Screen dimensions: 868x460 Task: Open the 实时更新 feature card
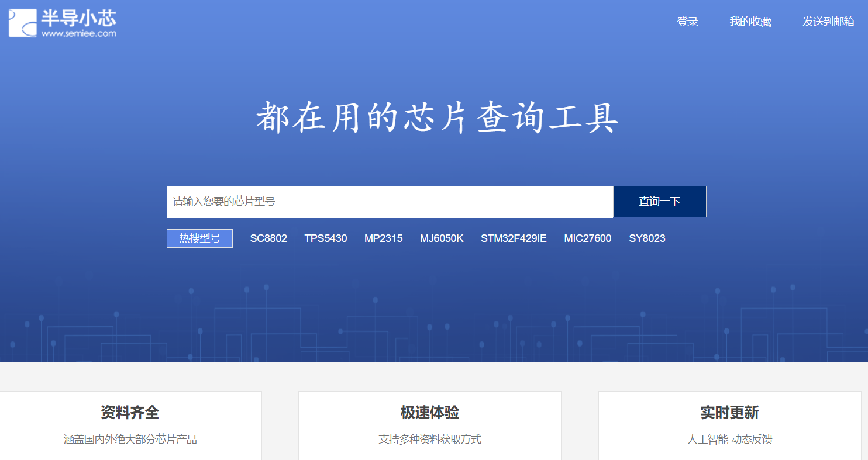click(729, 412)
